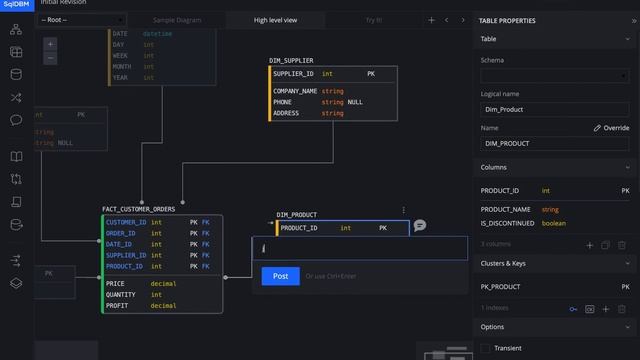Add a new index with plus icon
Viewport: 640px width, 360px height.
click(606, 309)
